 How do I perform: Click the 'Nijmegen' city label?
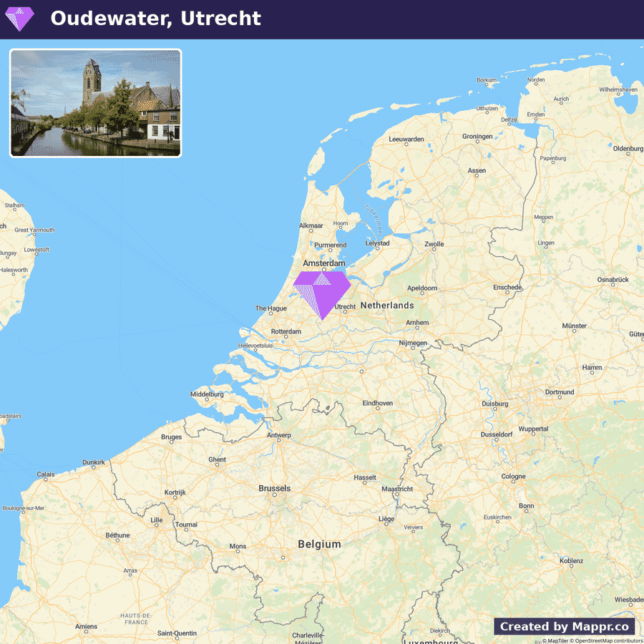pos(413,343)
